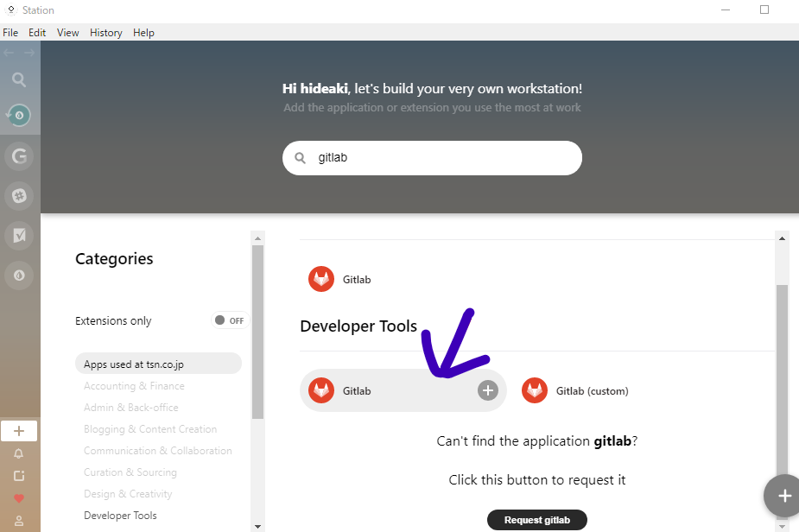The image size is (799, 532).
Task: Click the Gitlab logo in Developer Tools
Action: [x=321, y=390]
